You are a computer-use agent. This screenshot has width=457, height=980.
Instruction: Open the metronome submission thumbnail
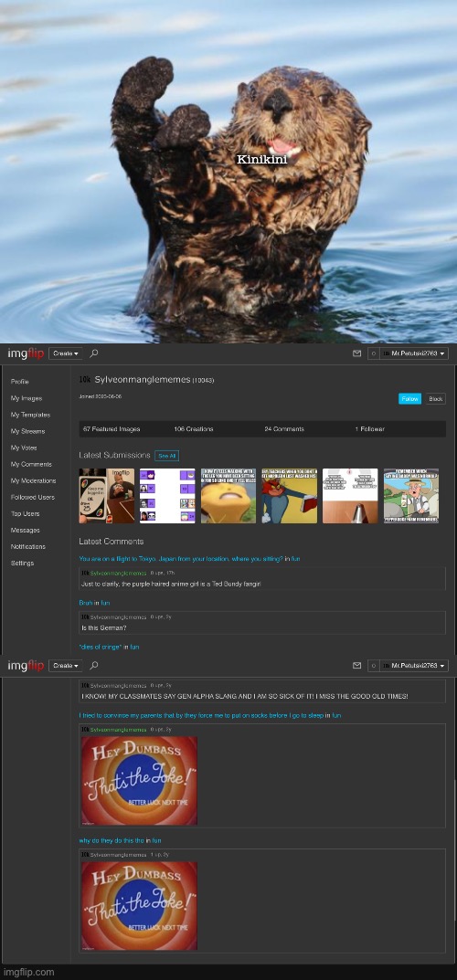coord(350,496)
